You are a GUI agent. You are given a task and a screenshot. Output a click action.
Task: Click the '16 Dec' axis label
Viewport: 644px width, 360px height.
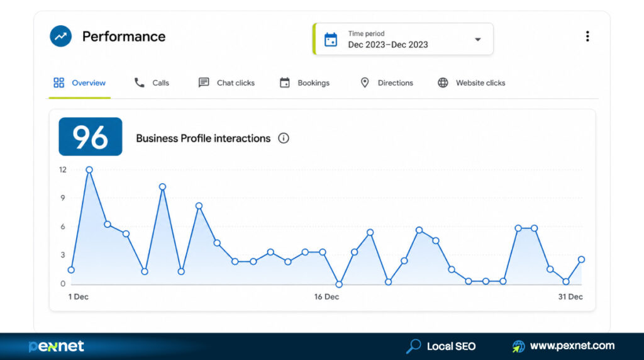tap(326, 296)
